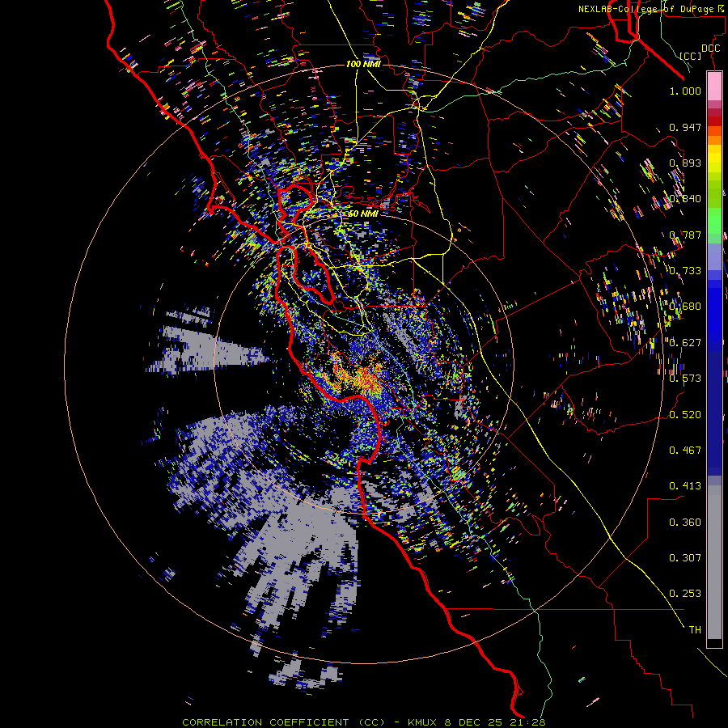Click the 0.840 scale value

(x=685, y=199)
